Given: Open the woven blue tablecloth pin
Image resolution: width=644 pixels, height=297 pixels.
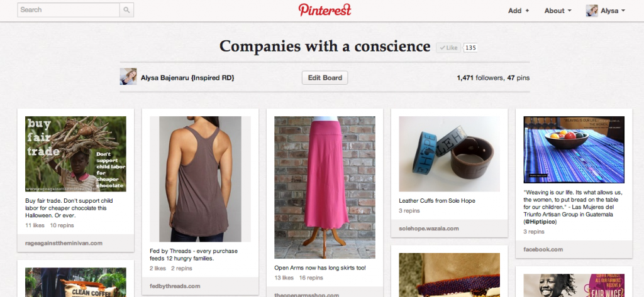Looking at the screenshot, I should coord(574,149).
